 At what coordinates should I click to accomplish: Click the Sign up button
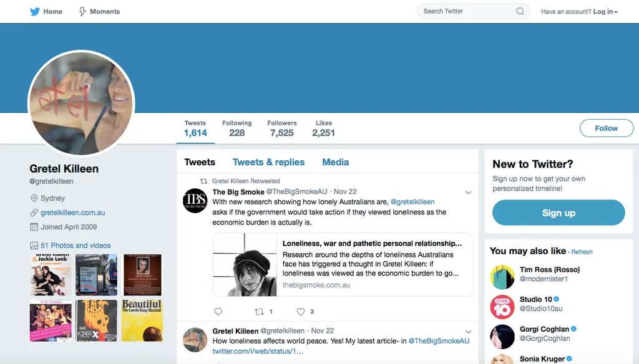[x=559, y=213]
